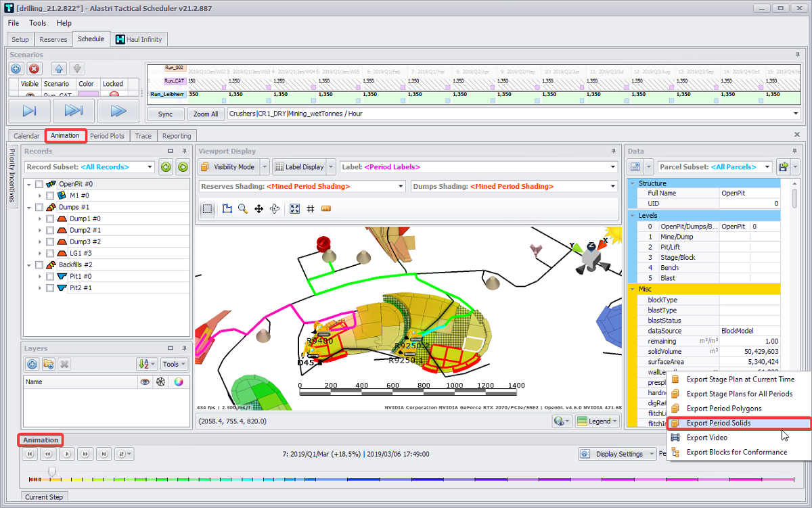
Task: Tick the Dump2 #1 checkbox
Action: pyautogui.click(x=50, y=230)
